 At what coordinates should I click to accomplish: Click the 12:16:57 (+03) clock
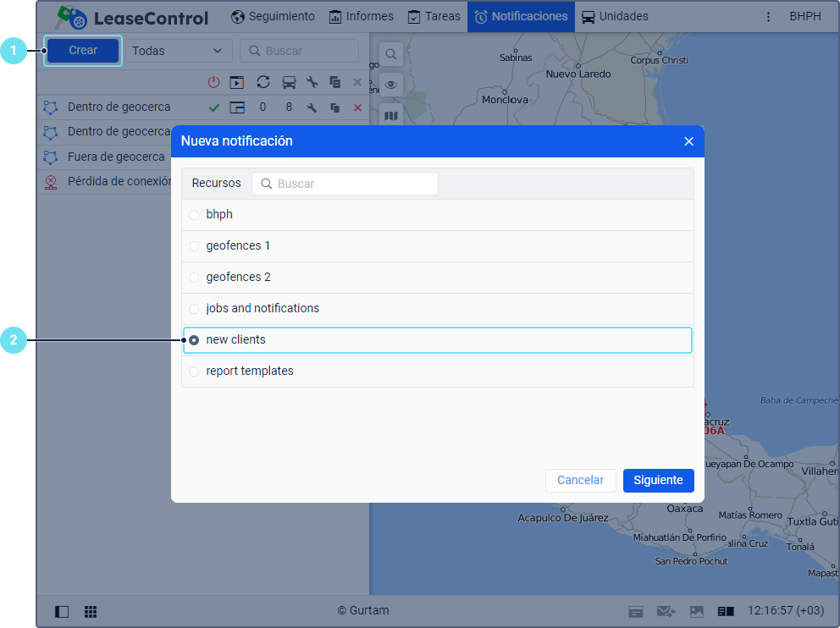785,610
